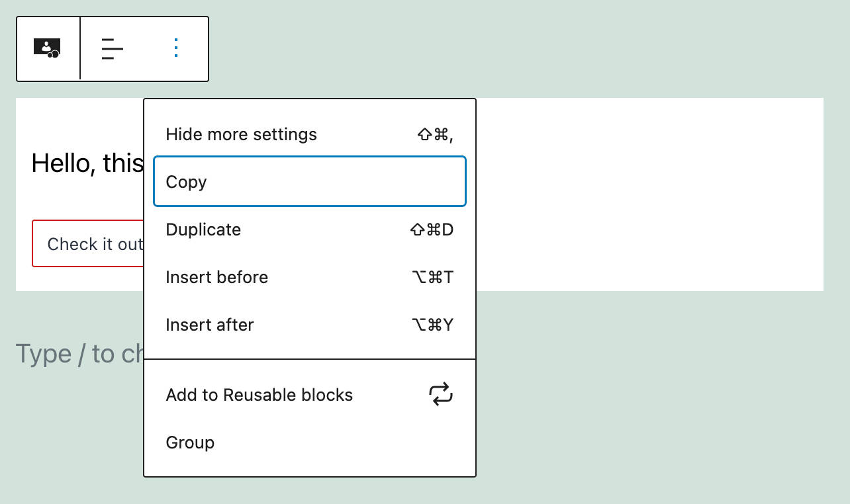The width and height of the screenshot is (850, 504).
Task: Toggle the three-dot block options button
Action: 175,48
